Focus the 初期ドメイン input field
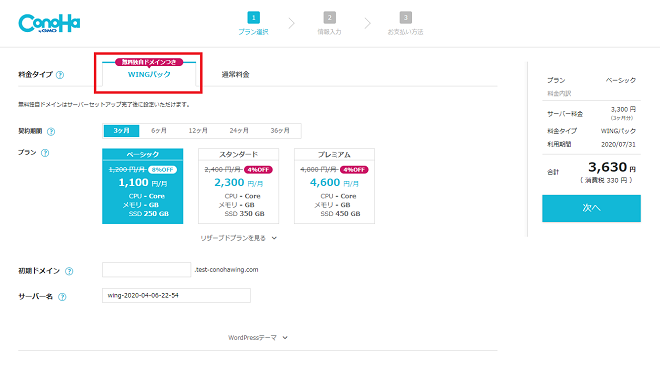 pos(146,270)
